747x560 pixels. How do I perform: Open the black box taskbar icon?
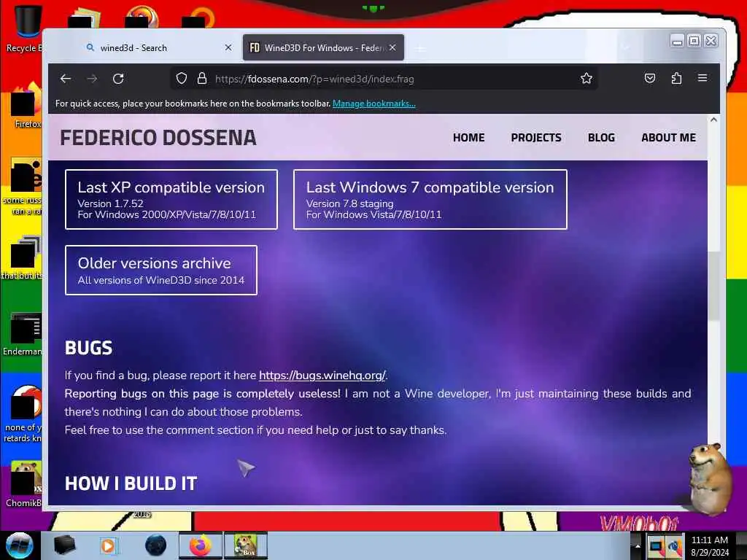click(64, 545)
